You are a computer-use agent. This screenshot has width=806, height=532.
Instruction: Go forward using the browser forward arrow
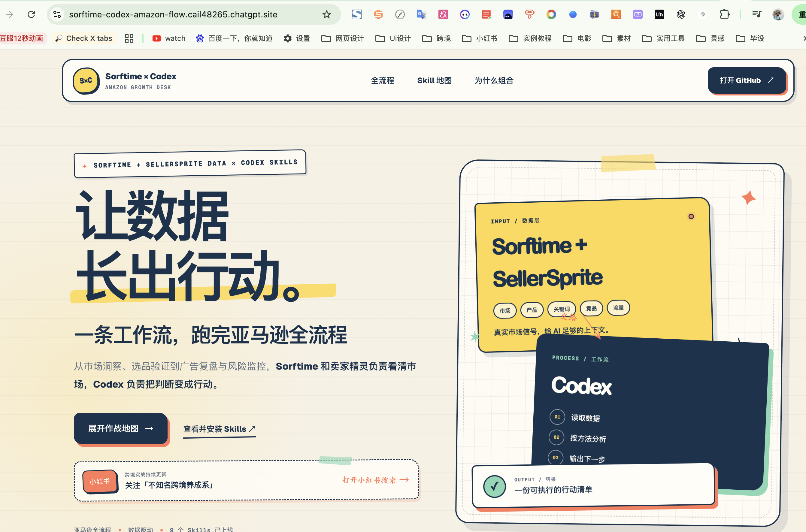coord(10,14)
